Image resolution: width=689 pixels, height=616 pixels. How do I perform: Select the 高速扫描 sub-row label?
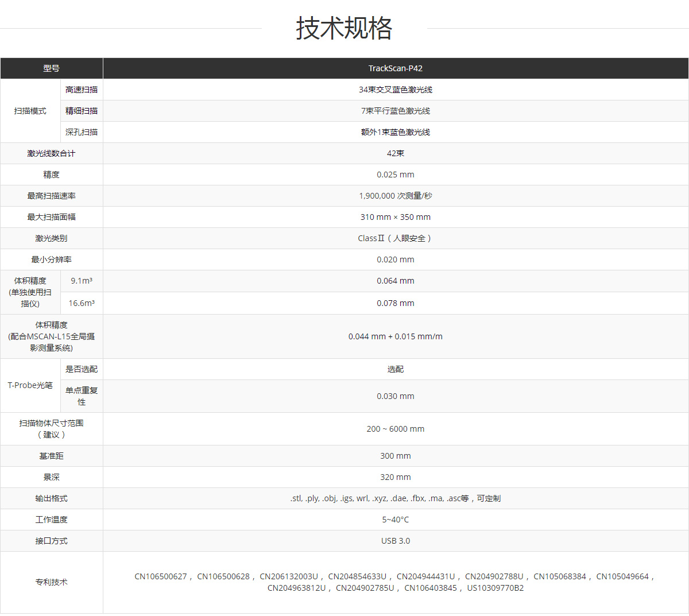click(82, 90)
